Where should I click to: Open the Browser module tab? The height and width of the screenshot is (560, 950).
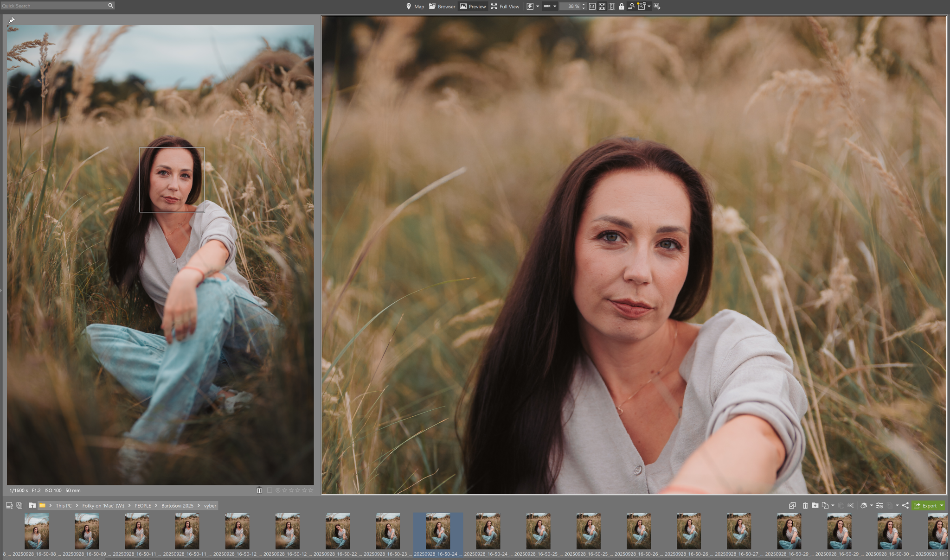tap(442, 6)
